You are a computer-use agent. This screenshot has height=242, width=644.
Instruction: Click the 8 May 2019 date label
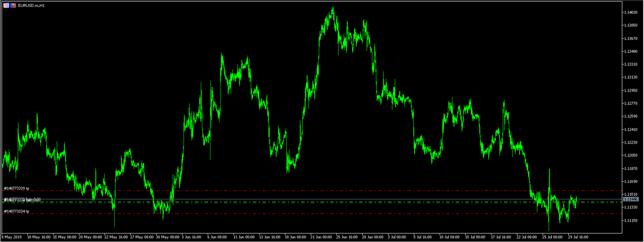[x=11, y=236]
